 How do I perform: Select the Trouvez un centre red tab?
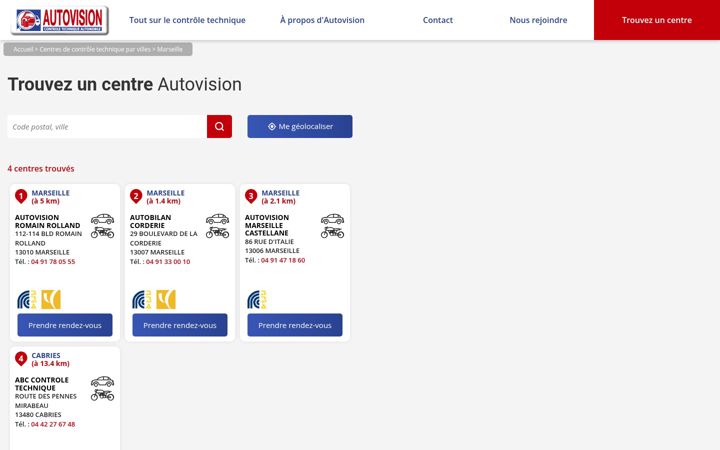tap(657, 20)
